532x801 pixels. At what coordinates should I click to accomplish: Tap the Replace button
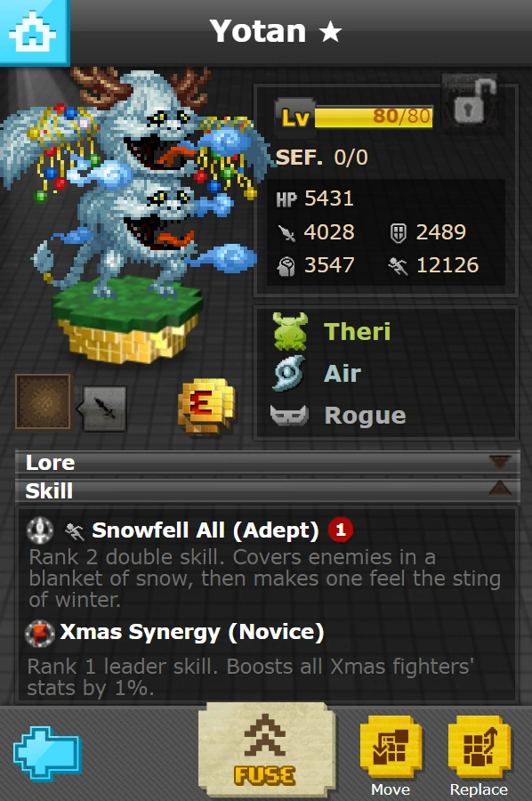point(479,756)
